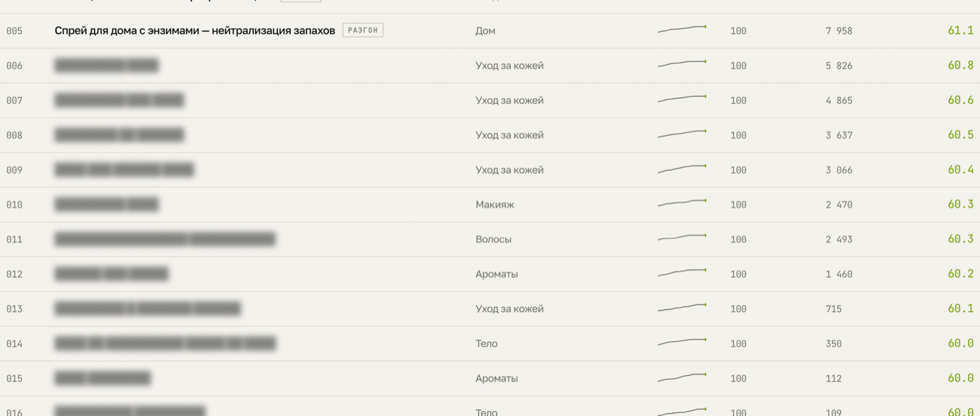Click the Волосы category label
Viewport: 980px width, 416px height.
[493, 240]
